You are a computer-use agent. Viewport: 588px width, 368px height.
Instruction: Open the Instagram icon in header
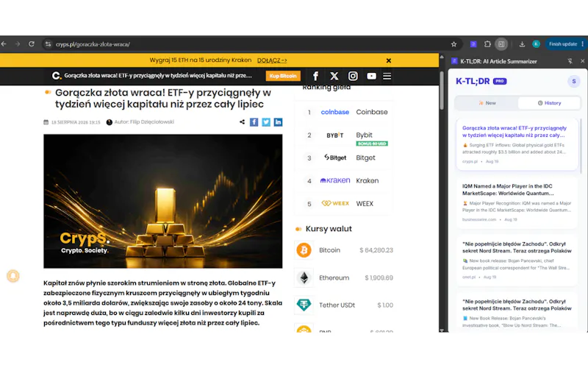(353, 77)
